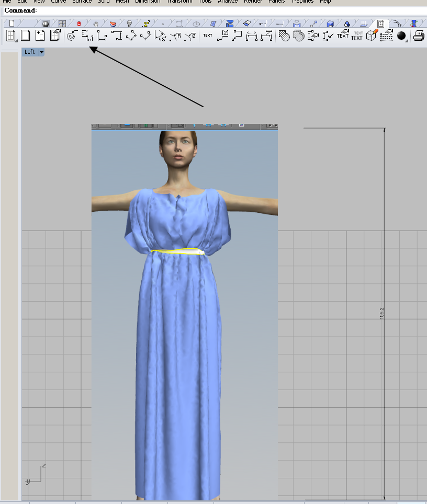Select the Aligned Dimension tool
Screen dimensions: 427x504
[x=131, y=36]
